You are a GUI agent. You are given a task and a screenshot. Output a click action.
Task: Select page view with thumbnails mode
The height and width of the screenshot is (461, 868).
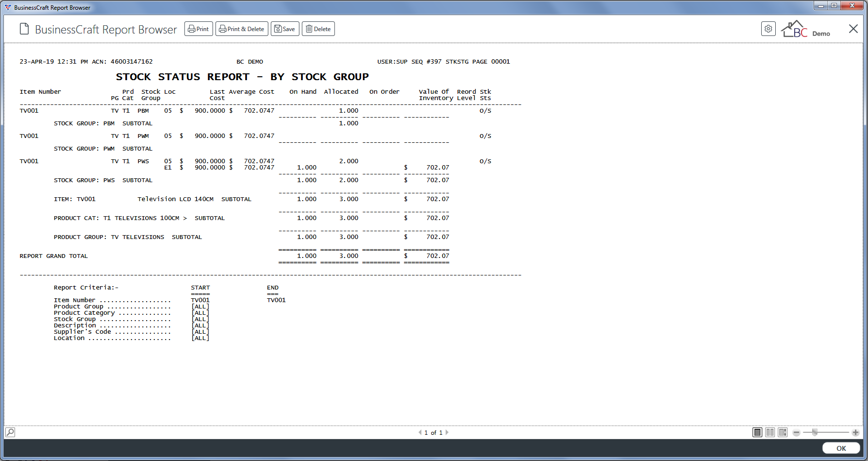[x=783, y=432]
